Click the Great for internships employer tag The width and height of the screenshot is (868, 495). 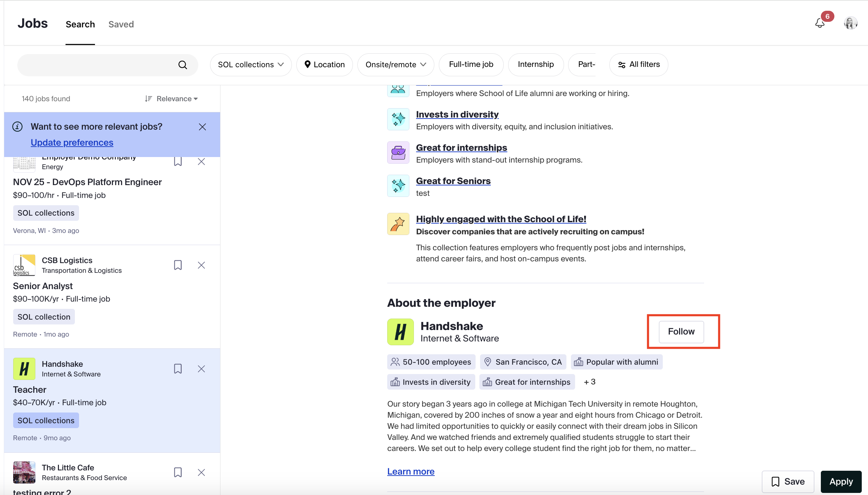527,382
